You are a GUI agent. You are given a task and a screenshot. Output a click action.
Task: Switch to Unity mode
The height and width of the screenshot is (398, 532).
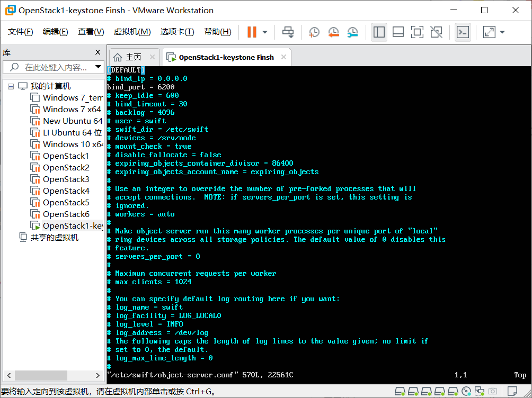point(436,32)
